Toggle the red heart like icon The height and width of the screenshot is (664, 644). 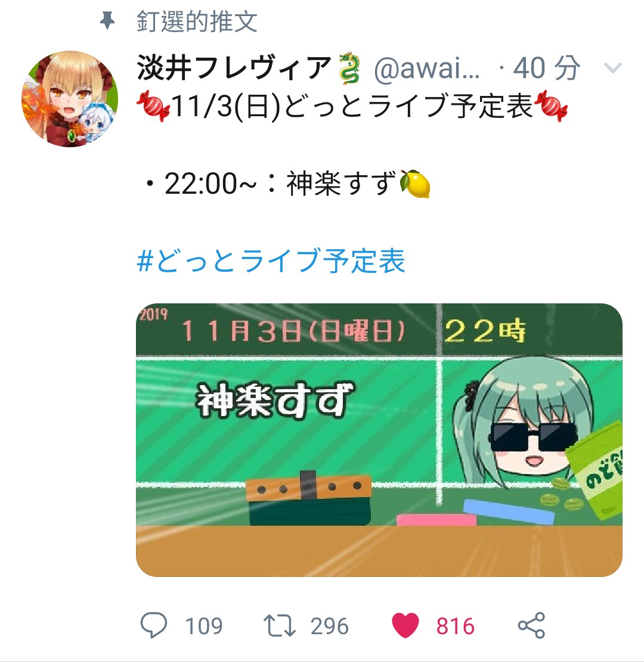[405, 625]
